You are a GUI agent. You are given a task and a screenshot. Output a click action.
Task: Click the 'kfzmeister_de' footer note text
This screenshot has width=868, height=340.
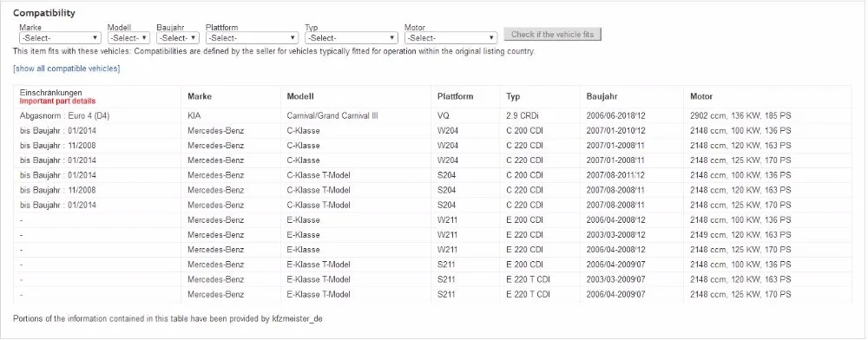[297, 319]
